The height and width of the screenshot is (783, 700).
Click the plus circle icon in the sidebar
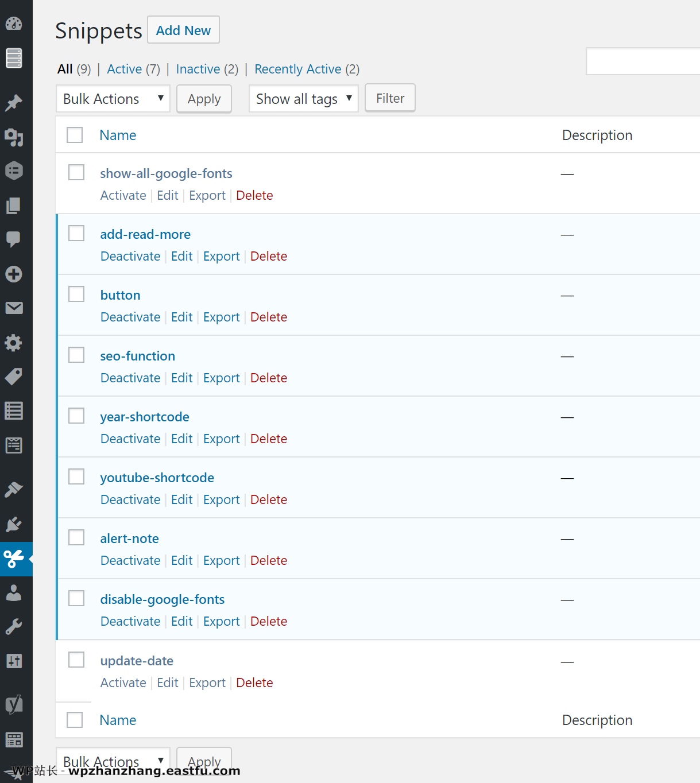(x=14, y=274)
